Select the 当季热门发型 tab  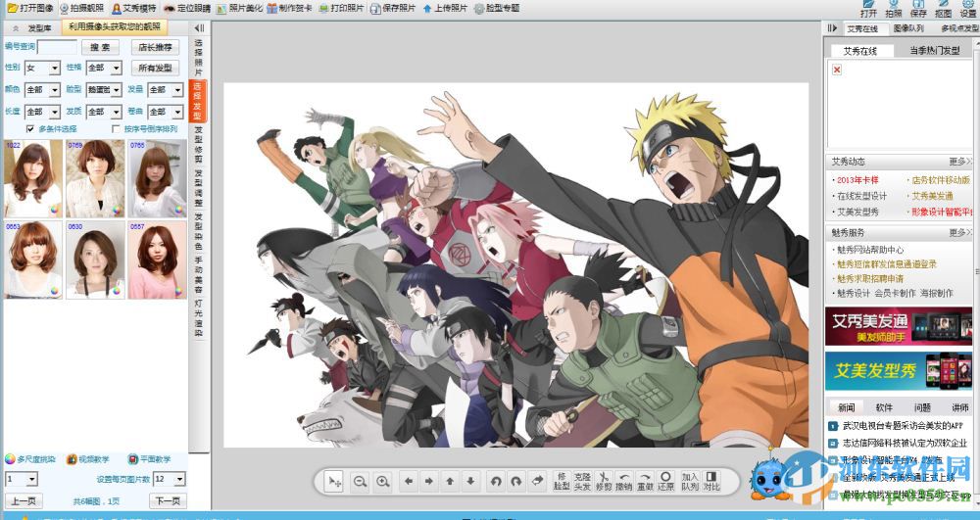(934, 50)
